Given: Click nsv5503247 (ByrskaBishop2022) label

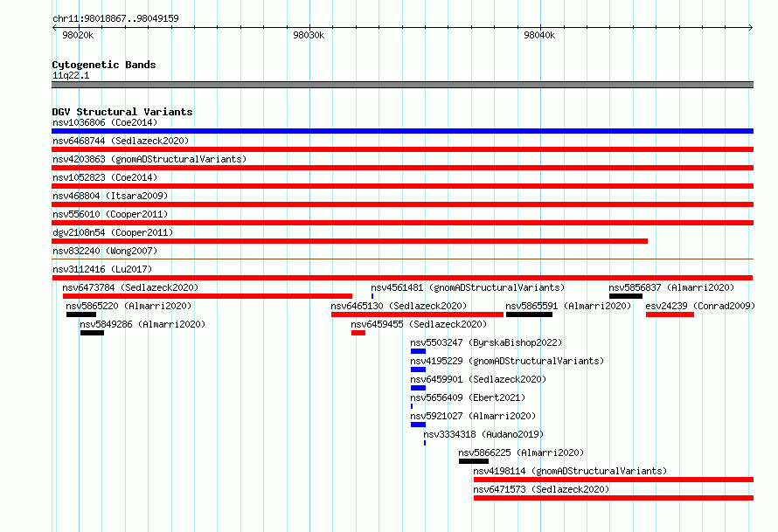Looking at the screenshot, I should (x=486, y=342).
